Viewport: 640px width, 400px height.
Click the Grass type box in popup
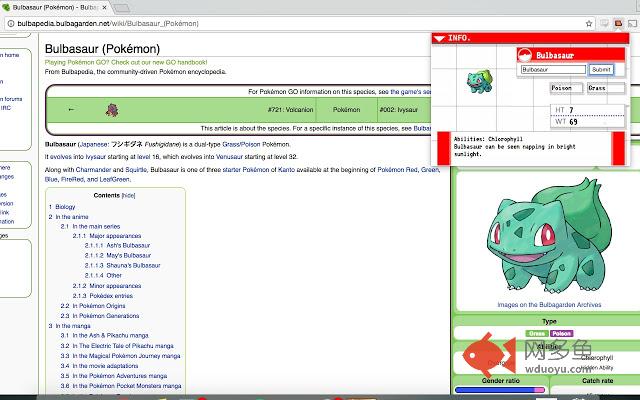tap(606, 88)
